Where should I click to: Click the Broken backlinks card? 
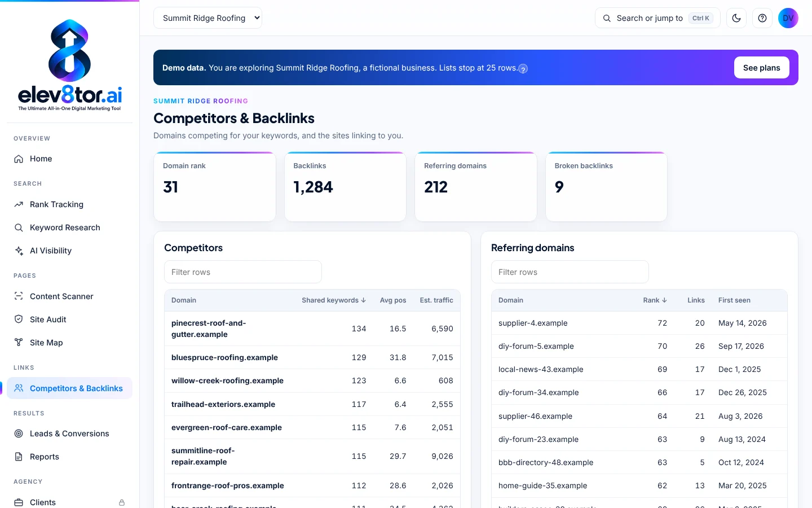[x=607, y=187]
